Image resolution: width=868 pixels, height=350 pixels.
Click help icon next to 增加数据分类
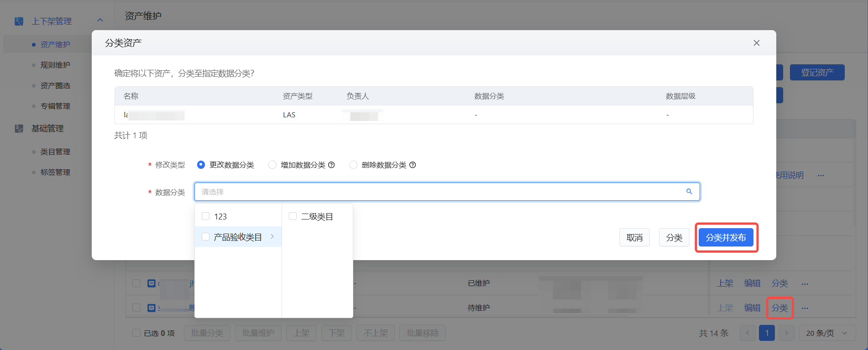[332, 165]
